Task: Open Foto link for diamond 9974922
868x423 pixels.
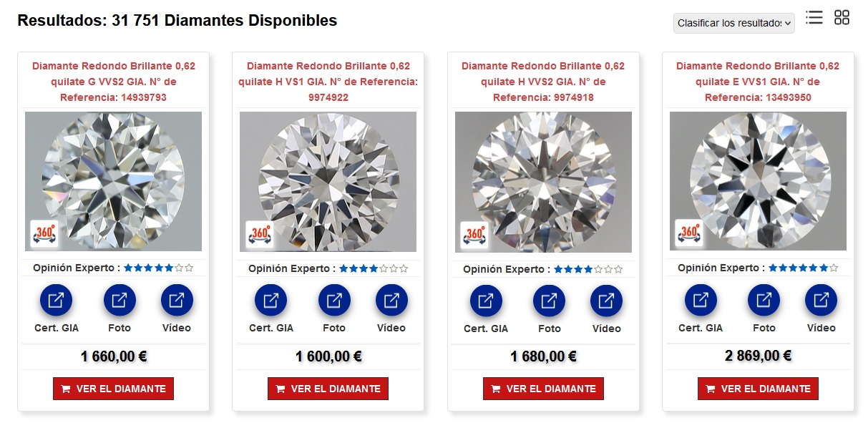Action: click(334, 300)
